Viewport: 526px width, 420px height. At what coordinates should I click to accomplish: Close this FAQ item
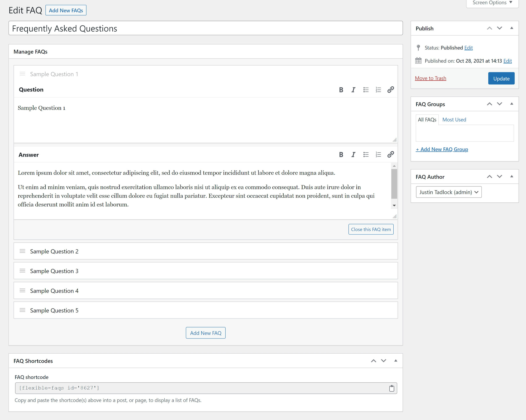pyautogui.click(x=371, y=229)
